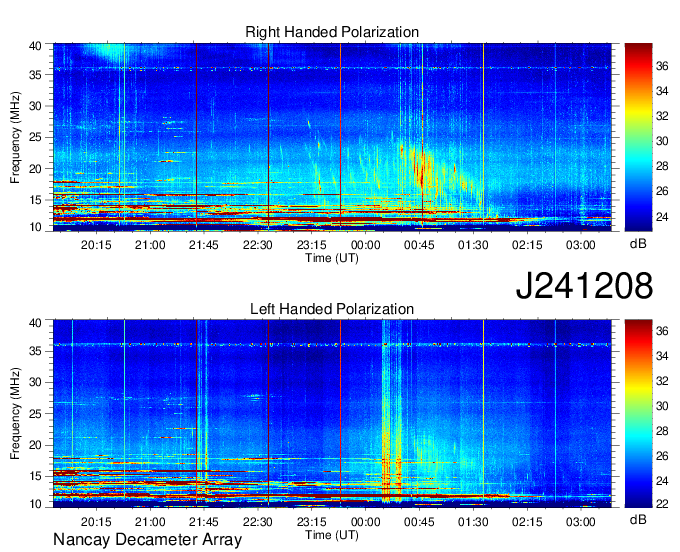This screenshot has width=680, height=552.
Task: Click the 32 label on the Right Handed color bar
Action: pyautogui.click(x=662, y=116)
